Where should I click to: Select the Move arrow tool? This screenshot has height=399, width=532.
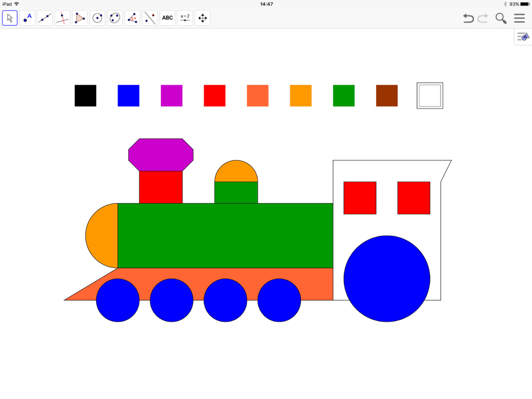click(9, 18)
